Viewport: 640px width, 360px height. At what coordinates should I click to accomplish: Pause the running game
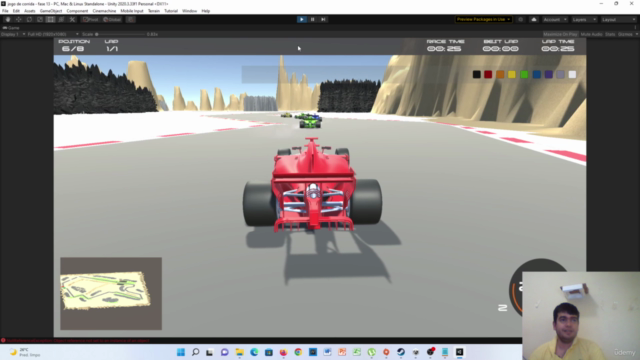(313, 19)
